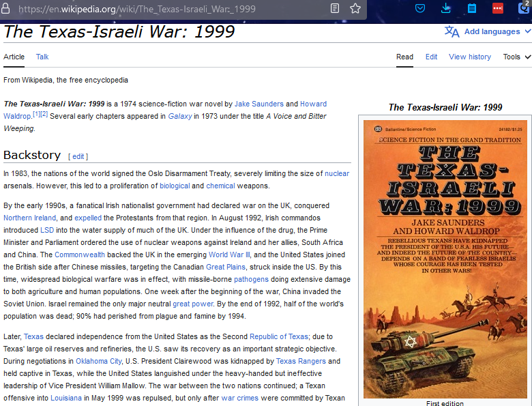Open citation reference [2]
Viewport: 532px width, 406px height.
coord(44,114)
